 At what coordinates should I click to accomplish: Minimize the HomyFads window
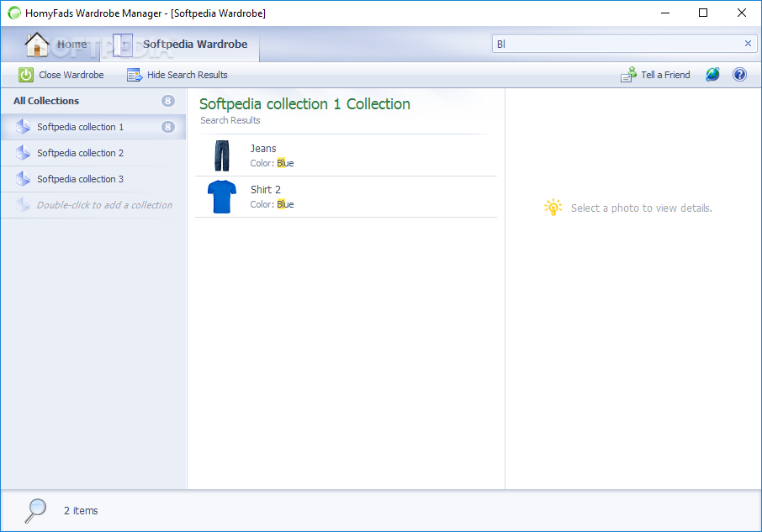[x=665, y=13]
